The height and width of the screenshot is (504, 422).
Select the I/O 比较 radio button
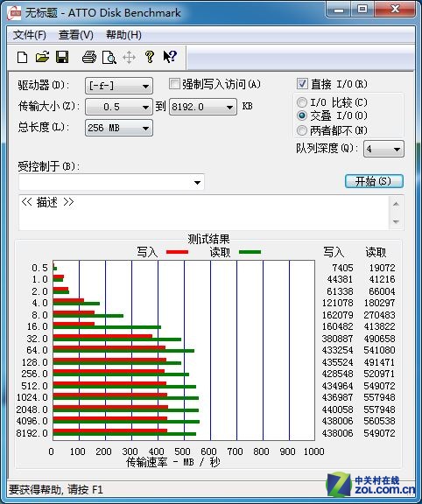click(x=302, y=102)
